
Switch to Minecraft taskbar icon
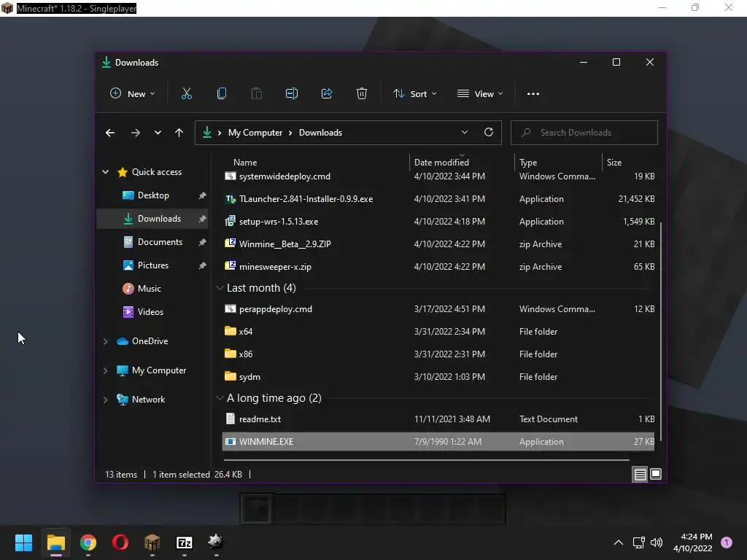pyautogui.click(x=152, y=542)
